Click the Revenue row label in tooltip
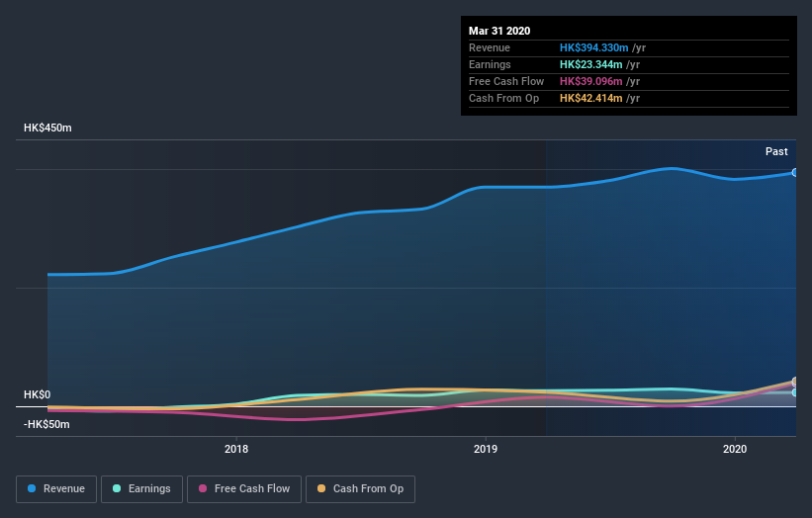The height and width of the screenshot is (518, 812). tap(490, 47)
